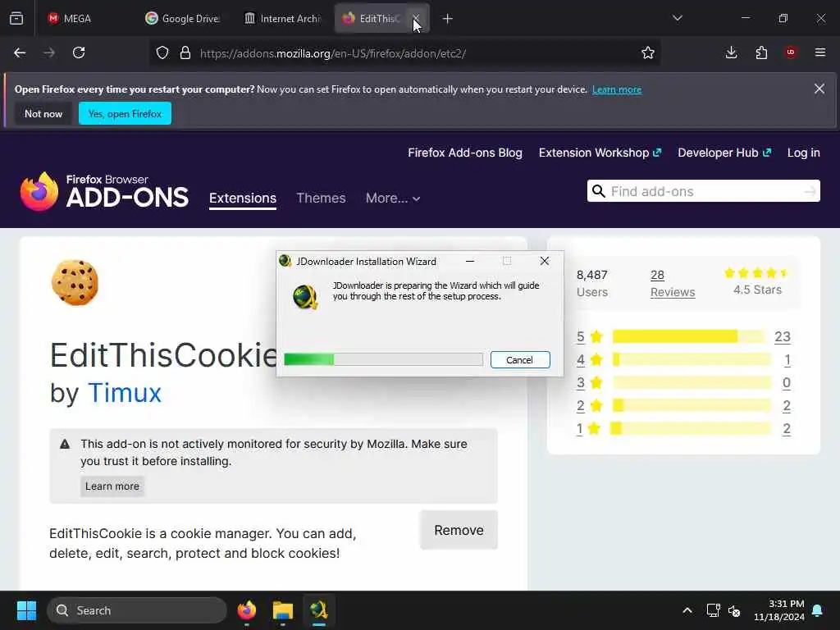Open the Extension Workshop link
This screenshot has height=630, width=840.
coord(600,153)
